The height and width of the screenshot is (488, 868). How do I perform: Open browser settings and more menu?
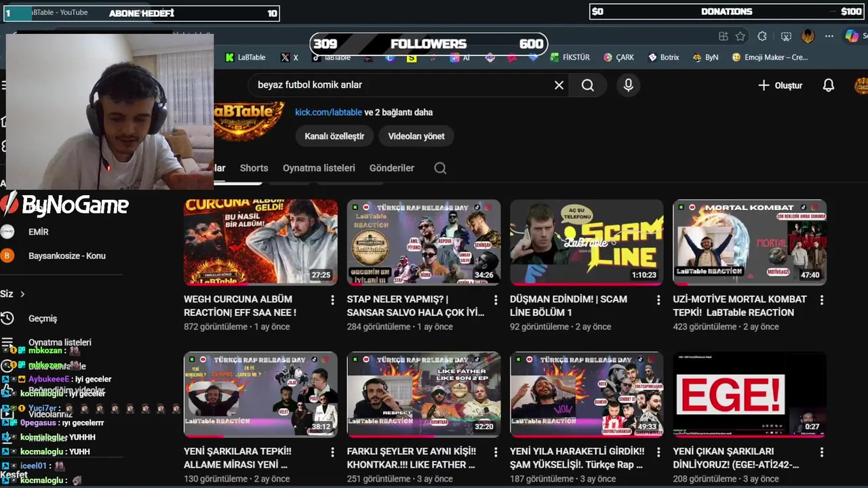click(830, 37)
